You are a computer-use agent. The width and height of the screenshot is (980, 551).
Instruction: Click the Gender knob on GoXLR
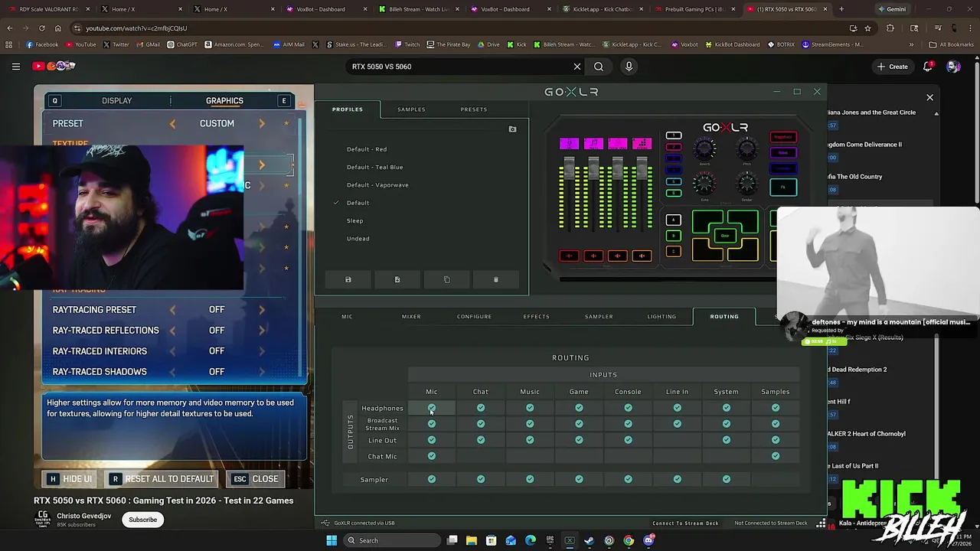[x=746, y=184]
